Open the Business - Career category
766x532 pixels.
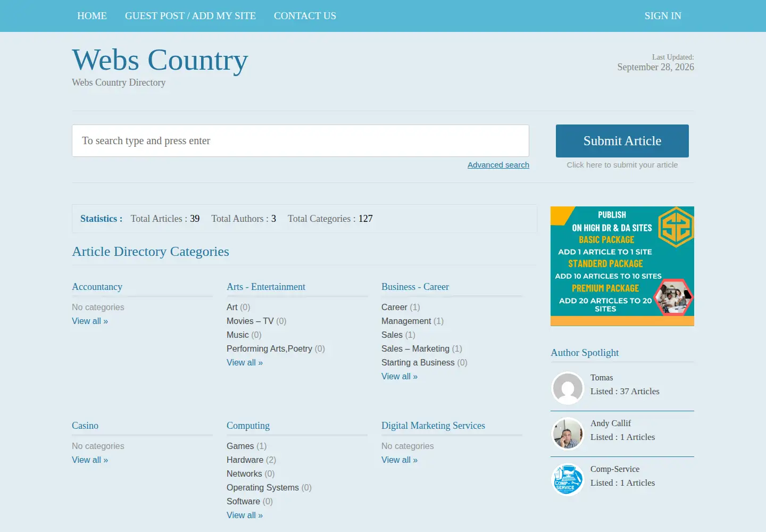coord(415,287)
